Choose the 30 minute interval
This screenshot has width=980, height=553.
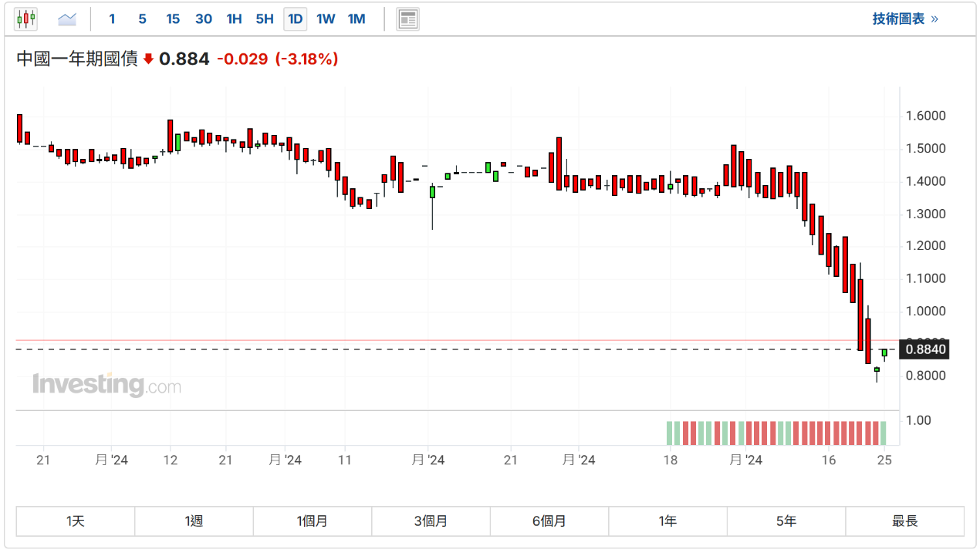tap(204, 19)
